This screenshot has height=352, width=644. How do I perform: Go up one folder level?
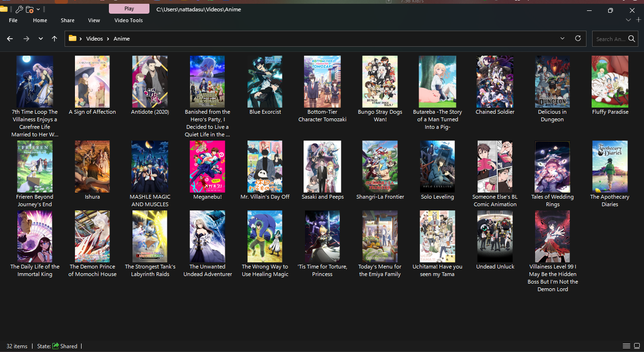(55, 39)
